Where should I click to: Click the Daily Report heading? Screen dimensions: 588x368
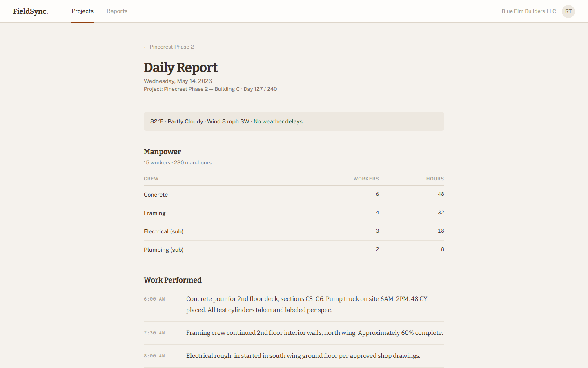tap(180, 67)
